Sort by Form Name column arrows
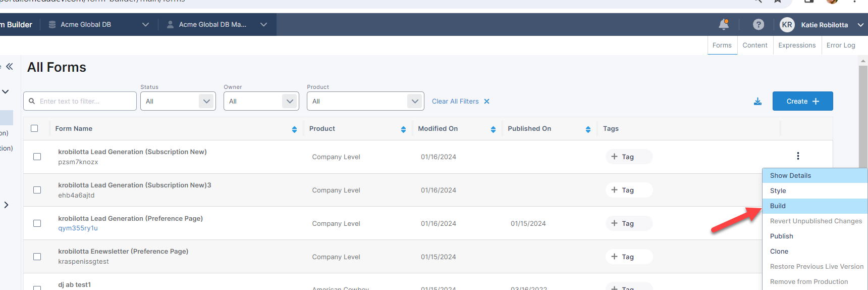This screenshot has width=868, height=290. 294,129
